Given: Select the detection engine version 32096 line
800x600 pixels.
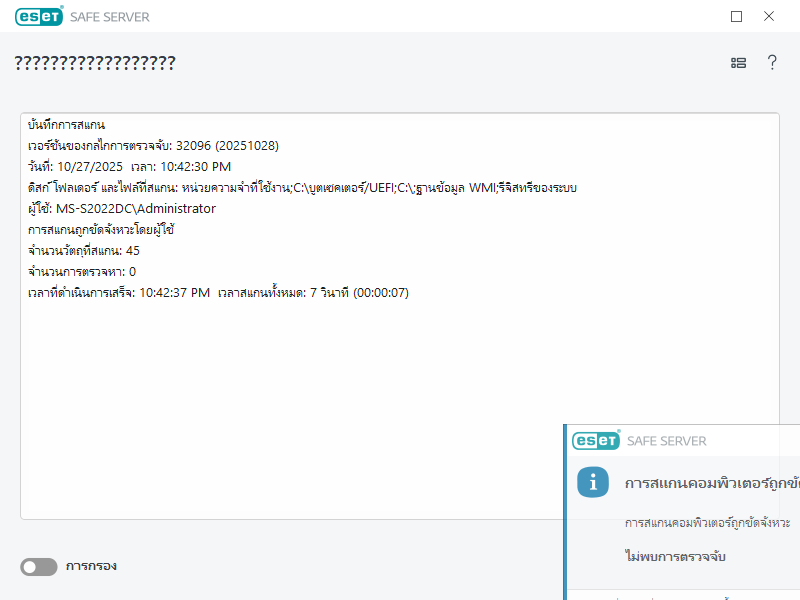Looking at the screenshot, I should tap(153, 146).
